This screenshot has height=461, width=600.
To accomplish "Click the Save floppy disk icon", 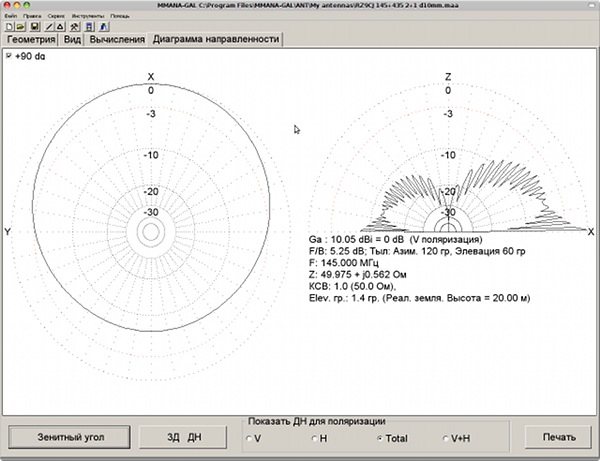I will tap(32, 27).
